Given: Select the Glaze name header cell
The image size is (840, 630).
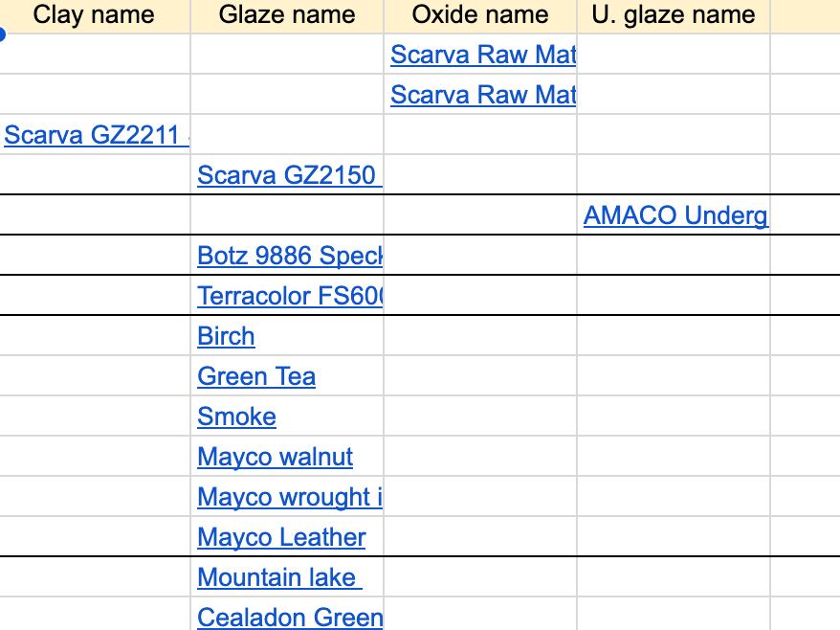Looking at the screenshot, I should pyautogui.click(x=287, y=15).
